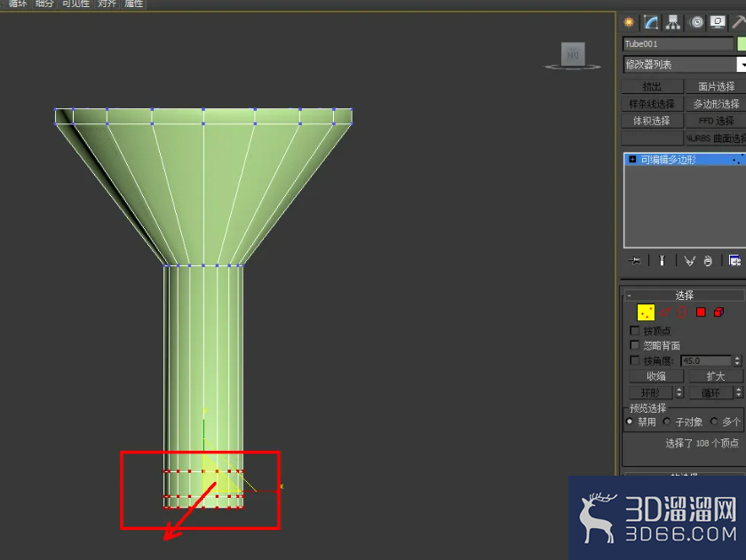
Task: Click the 挤出 modifier button
Action: point(652,86)
